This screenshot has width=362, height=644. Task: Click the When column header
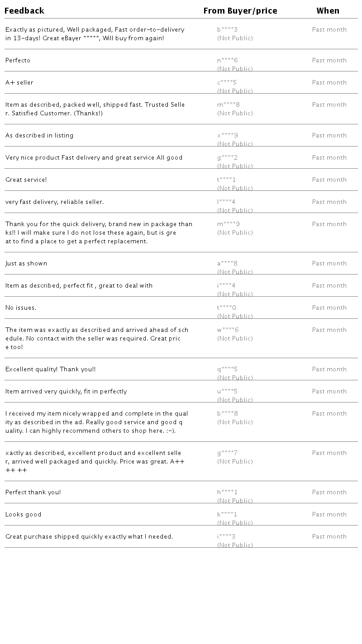tap(328, 11)
